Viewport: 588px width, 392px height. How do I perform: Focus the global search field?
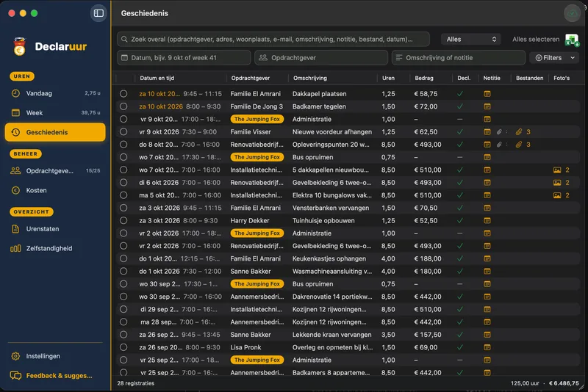[273, 40]
